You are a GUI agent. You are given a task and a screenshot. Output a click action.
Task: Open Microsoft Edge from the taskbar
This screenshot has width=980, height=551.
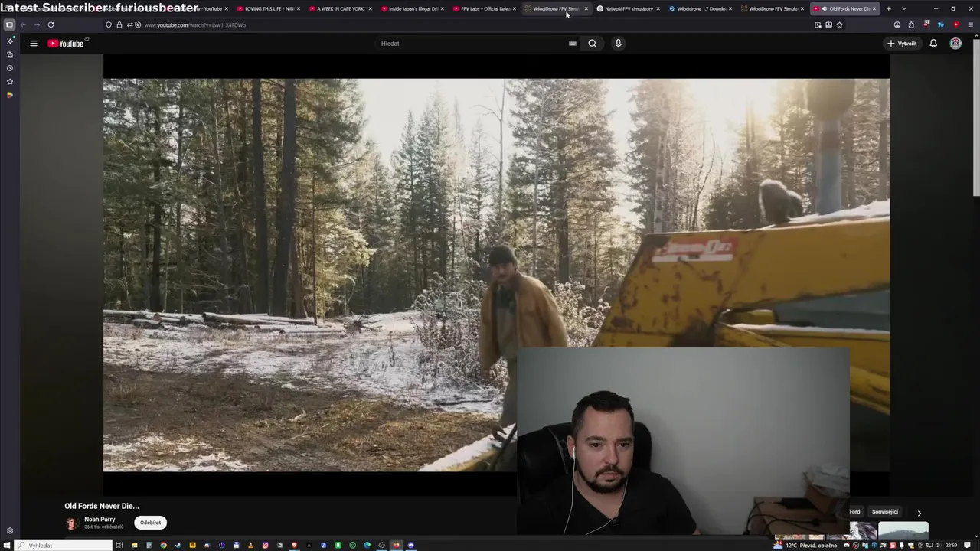[367, 545]
